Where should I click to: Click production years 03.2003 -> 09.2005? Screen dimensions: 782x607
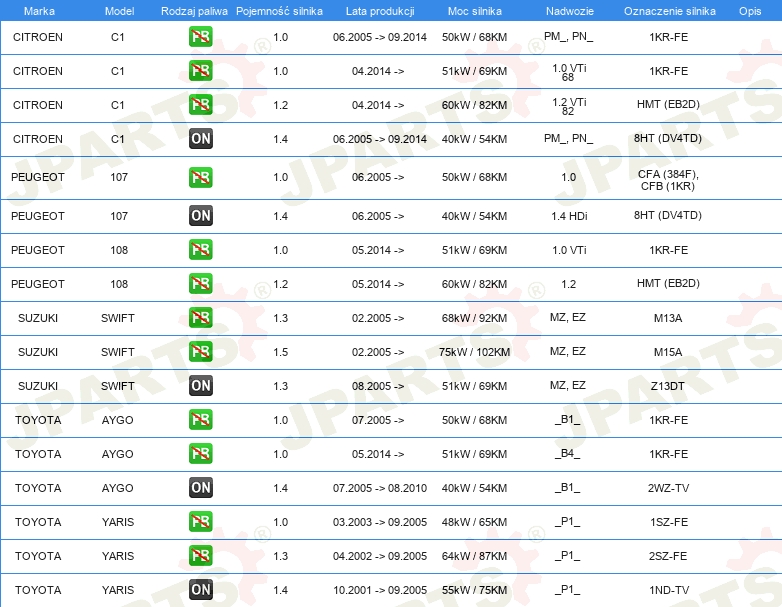380,522
